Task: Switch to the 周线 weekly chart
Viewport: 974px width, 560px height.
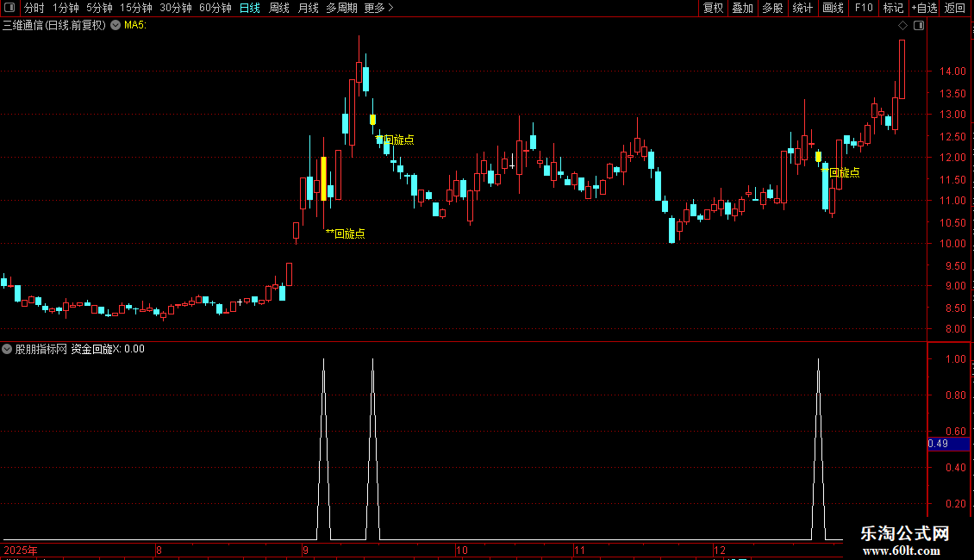Action: click(279, 8)
